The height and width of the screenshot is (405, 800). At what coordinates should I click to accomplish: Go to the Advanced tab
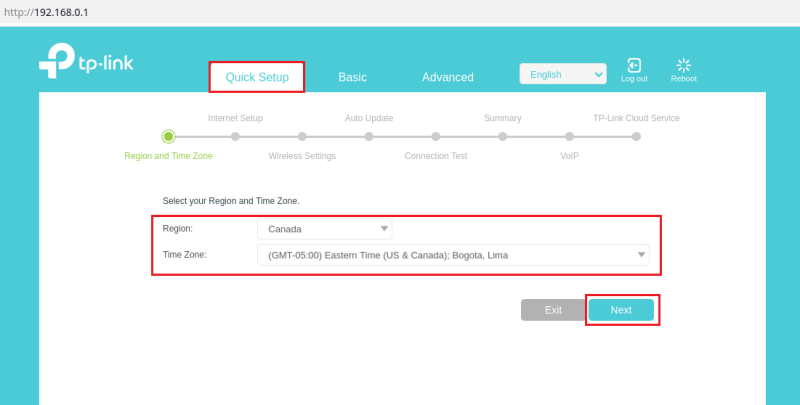pos(447,77)
